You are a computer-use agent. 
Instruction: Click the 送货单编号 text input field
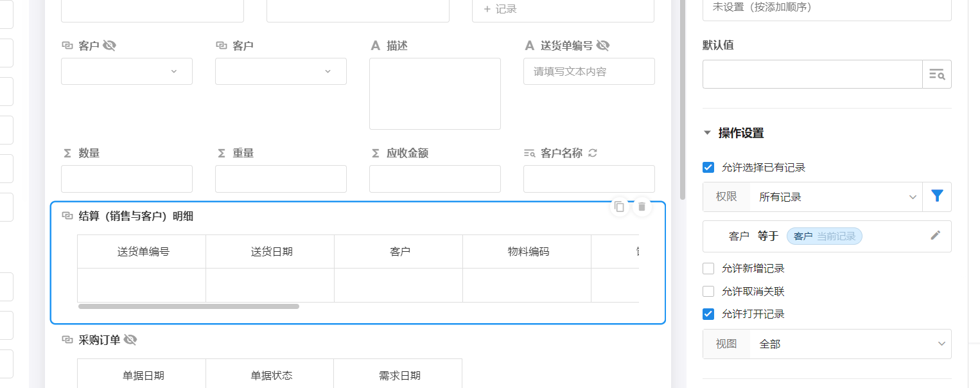tap(589, 71)
